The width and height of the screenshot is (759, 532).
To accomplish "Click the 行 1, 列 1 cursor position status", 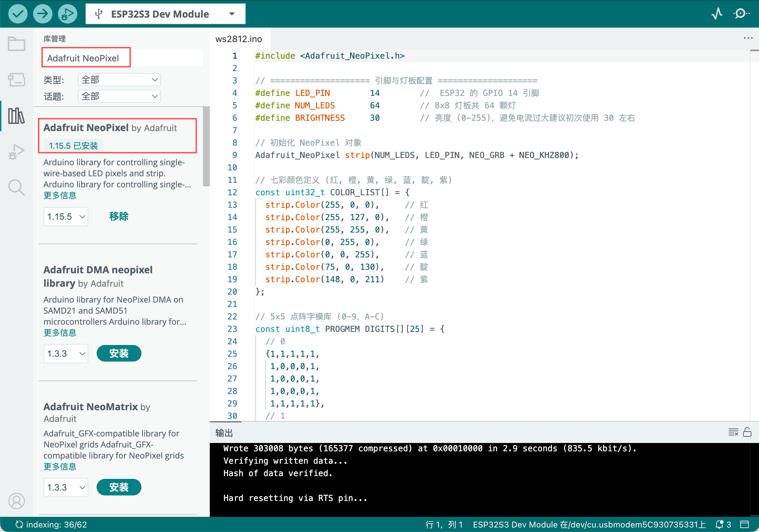I will click(x=444, y=525).
